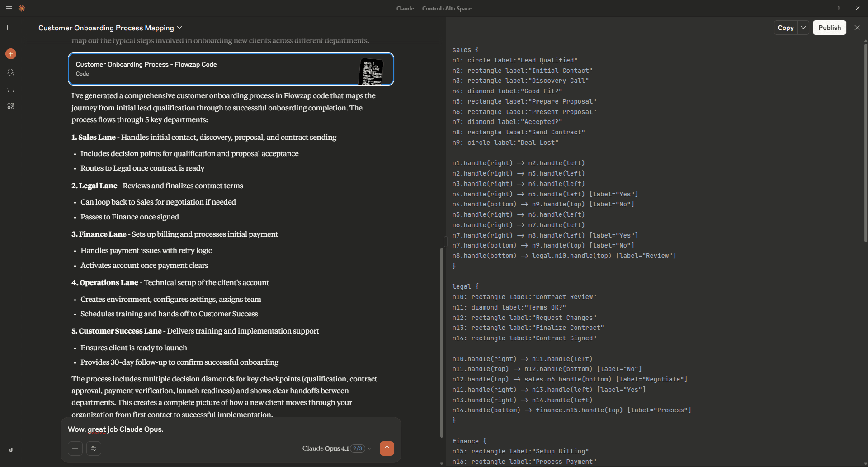The image size is (868, 467).
Task: Expand the Copy options dropdown arrow
Action: pos(803,28)
